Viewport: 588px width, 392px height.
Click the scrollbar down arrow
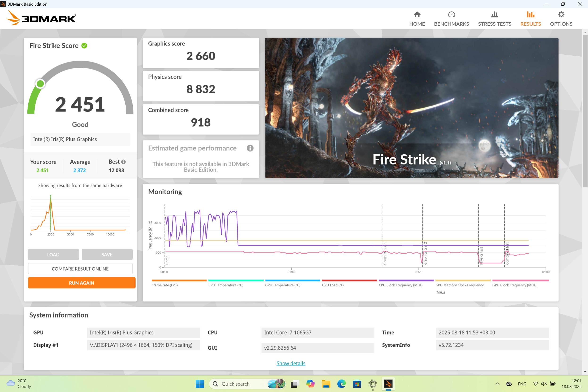585,372
